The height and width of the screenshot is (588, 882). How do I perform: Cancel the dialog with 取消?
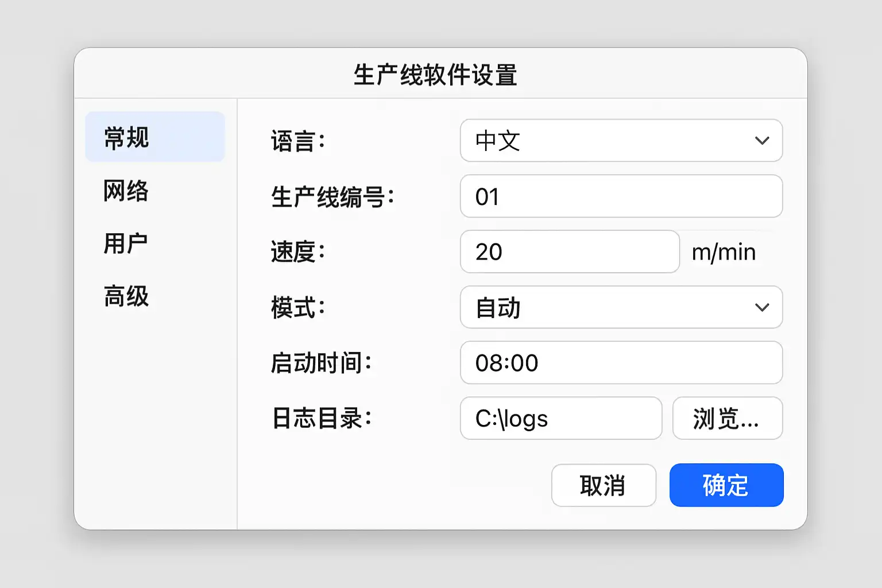604,486
